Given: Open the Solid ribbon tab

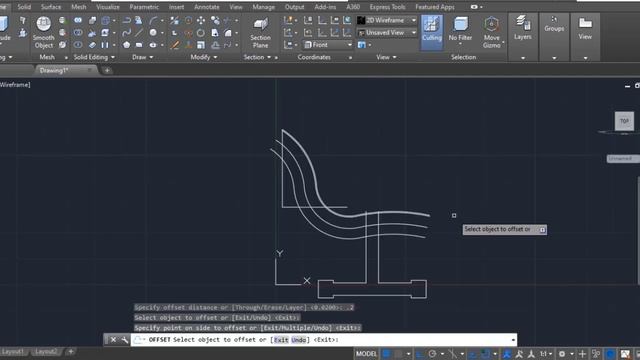Looking at the screenshot, I should [x=24, y=7].
